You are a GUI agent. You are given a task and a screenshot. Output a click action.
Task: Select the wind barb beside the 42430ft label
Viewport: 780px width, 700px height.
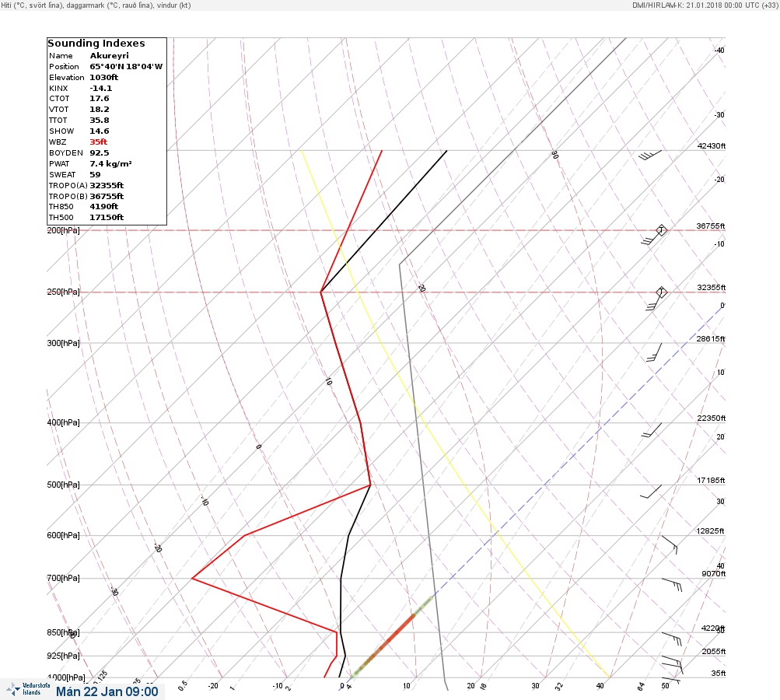650,156
